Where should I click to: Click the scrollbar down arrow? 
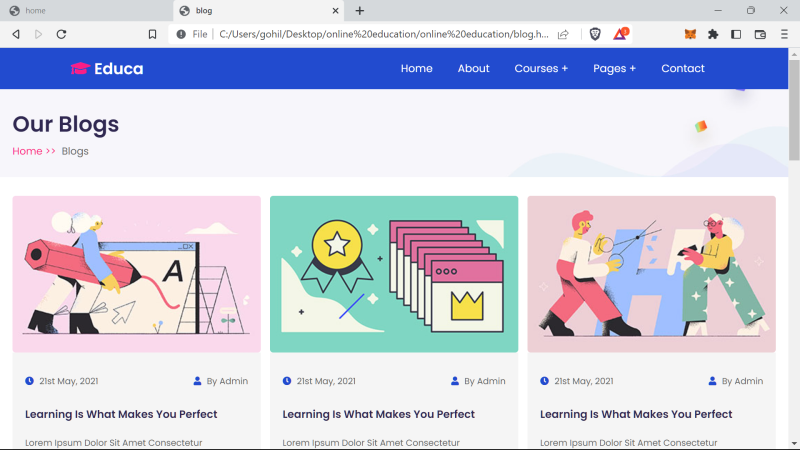click(794, 444)
